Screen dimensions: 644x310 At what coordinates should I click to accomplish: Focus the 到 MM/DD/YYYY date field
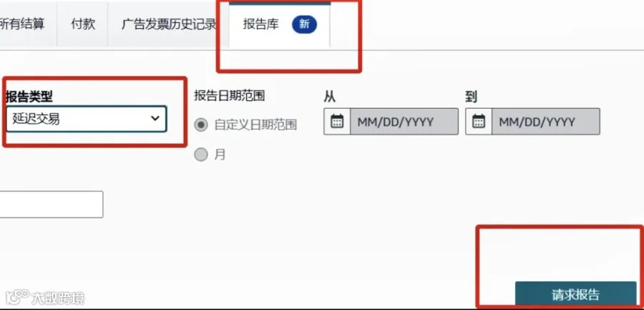(x=546, y=122)
